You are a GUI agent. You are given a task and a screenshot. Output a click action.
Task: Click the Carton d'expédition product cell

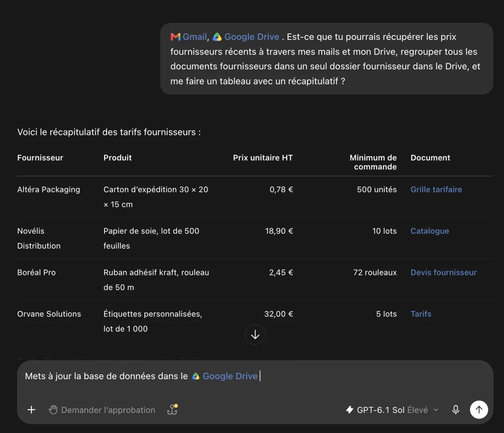point(156,197)
